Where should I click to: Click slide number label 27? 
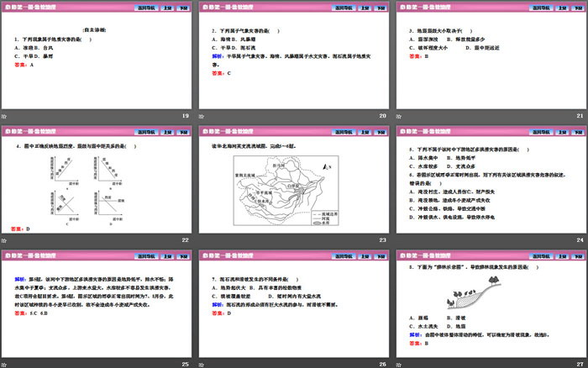pyautogui.click(x=580, y=365)
